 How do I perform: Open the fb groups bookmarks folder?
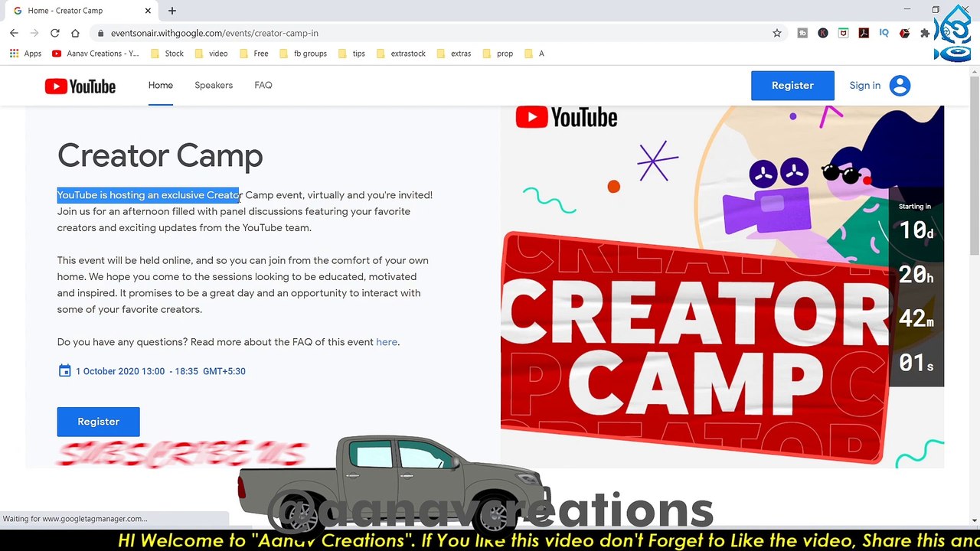click(303, 54)
